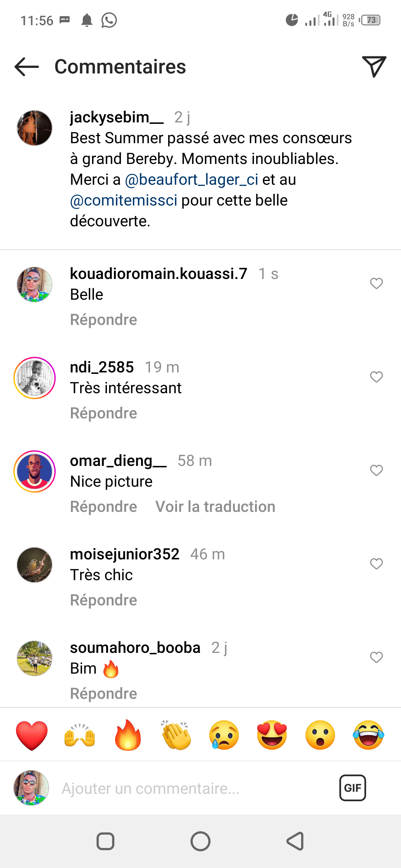The image size is (401, 868).
Task: Open the share/send paper plane icon
Action: click(374, 67)
